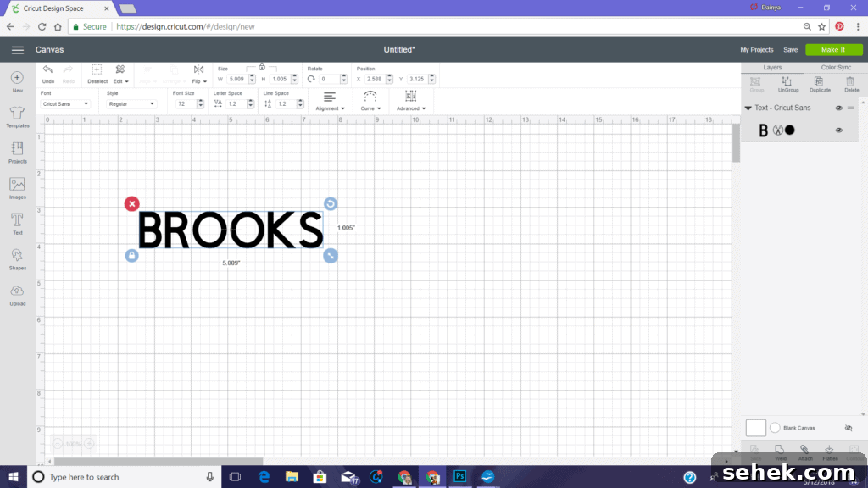Open the Flip dropdown

pos(198,74)
